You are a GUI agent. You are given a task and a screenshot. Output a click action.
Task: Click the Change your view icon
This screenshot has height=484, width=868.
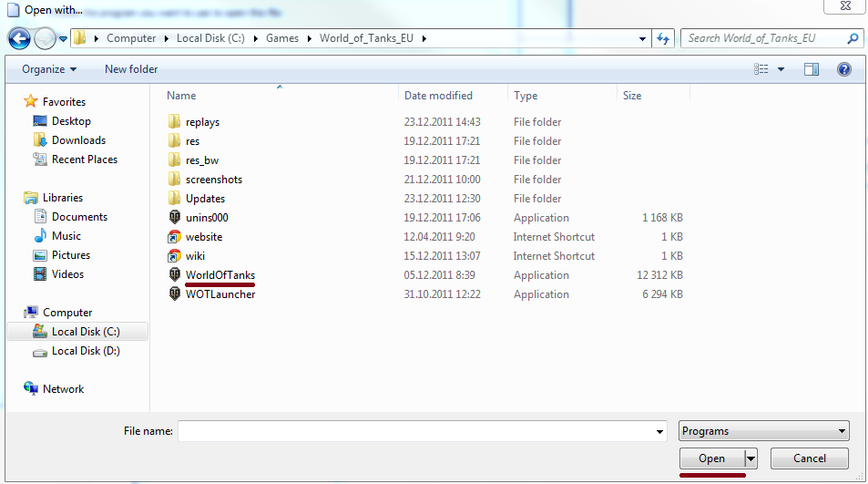pyautogui.click(x=761, y=69)
